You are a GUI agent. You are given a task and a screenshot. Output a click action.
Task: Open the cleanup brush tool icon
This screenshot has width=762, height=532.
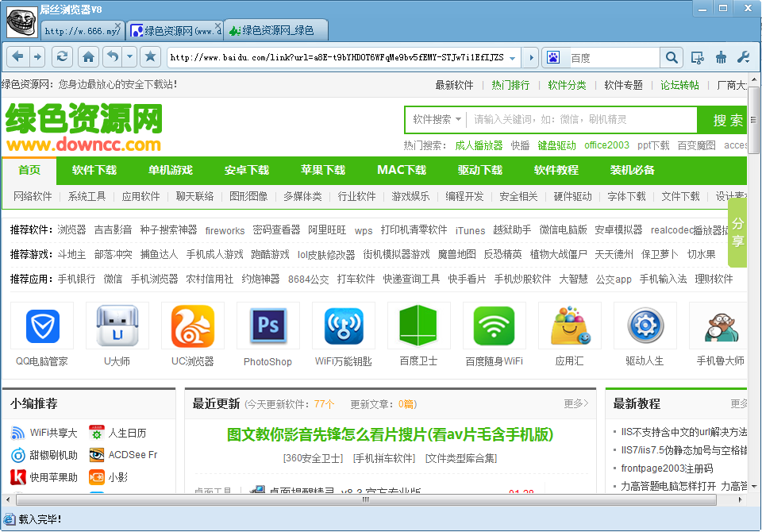(x=720, y=57)
